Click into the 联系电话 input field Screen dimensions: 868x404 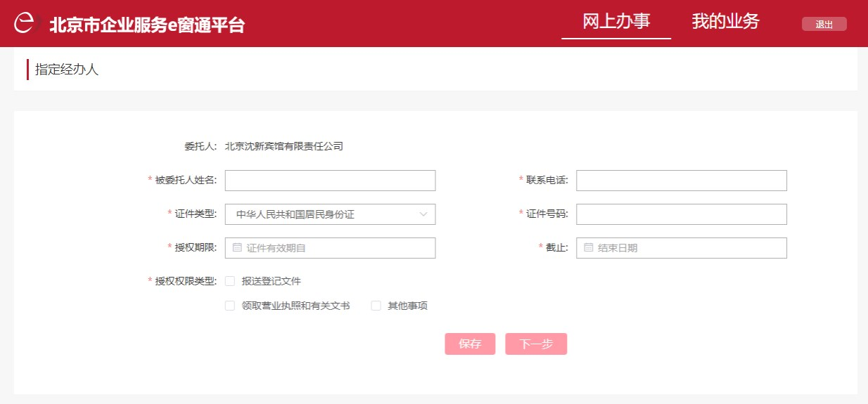coord(681,181)
